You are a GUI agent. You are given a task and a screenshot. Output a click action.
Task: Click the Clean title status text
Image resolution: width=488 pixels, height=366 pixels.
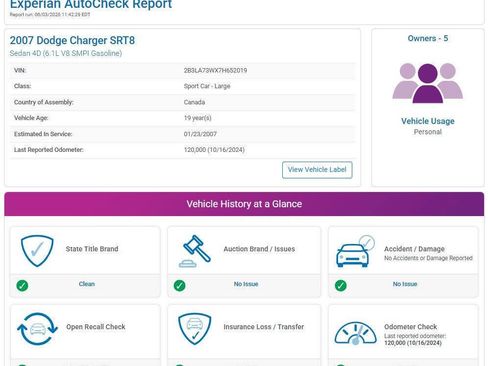coord(87,284)
